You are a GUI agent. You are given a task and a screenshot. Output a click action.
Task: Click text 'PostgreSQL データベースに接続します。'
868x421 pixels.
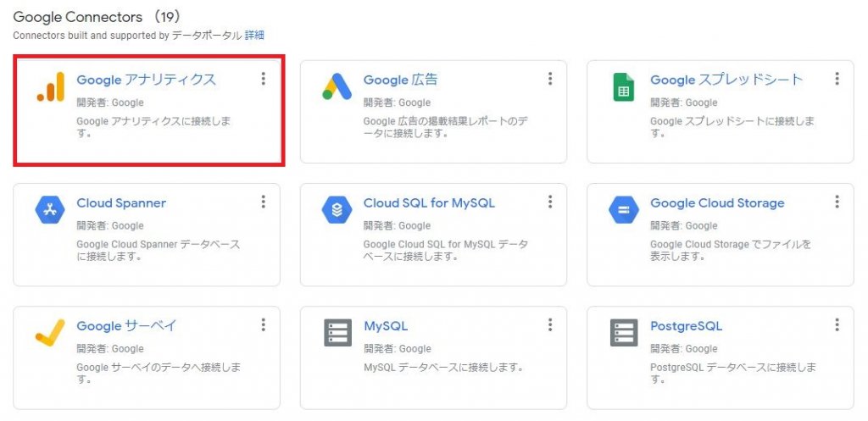point(733,374)
